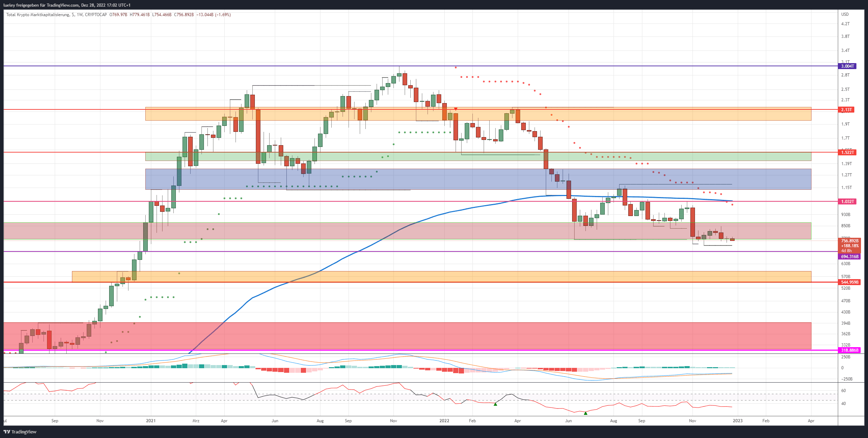Click the 'lueley freigegeben für TradingView.com' header text

tap(41, 5)
